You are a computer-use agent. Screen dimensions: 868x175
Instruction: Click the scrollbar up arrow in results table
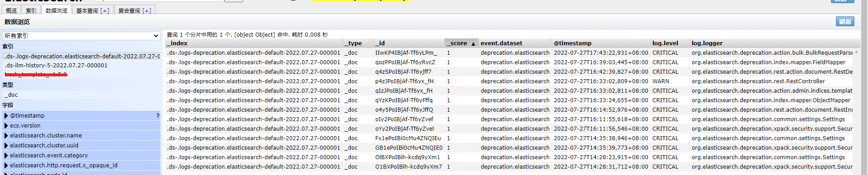[x=856, y=52]
